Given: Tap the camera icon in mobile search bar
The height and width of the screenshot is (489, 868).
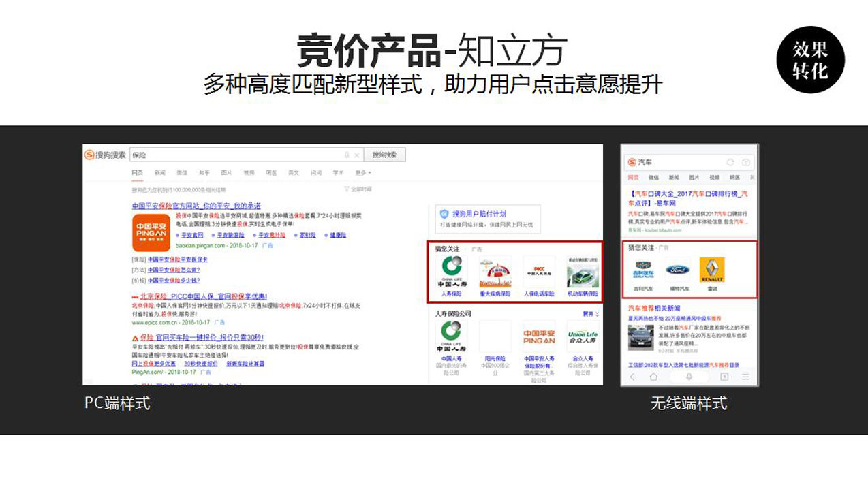Looking at the screenshot, I should tap(746, 162).
